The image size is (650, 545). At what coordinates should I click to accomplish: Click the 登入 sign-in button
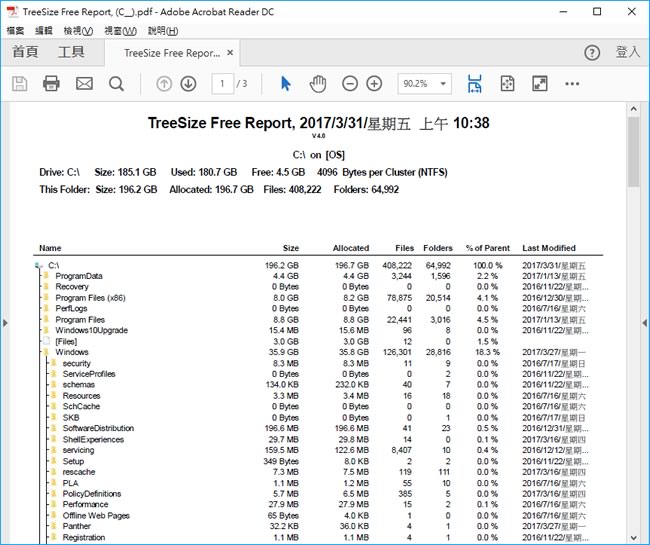628,52
